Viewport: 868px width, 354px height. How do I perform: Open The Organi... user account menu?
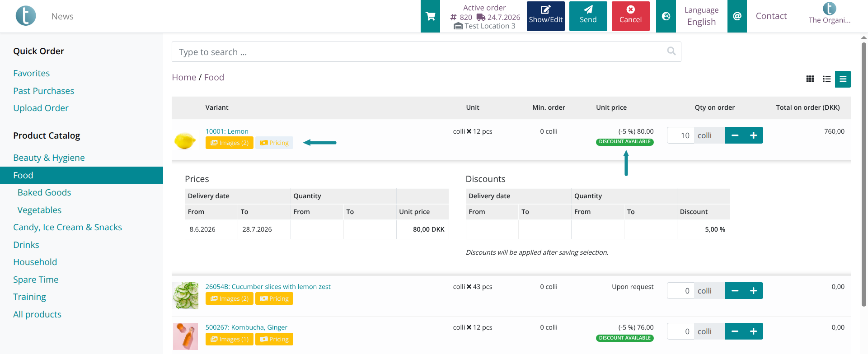[x=829, y=14]
